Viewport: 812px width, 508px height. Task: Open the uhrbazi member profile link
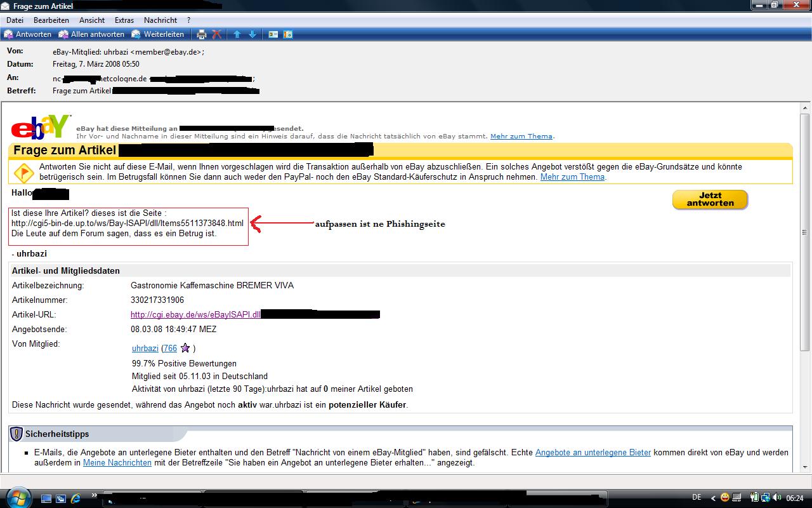coord(145,349)
